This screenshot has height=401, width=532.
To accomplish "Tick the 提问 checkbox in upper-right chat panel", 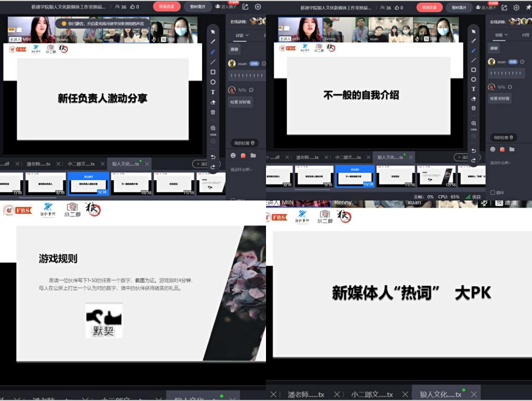I will click(x=493, y=193).
